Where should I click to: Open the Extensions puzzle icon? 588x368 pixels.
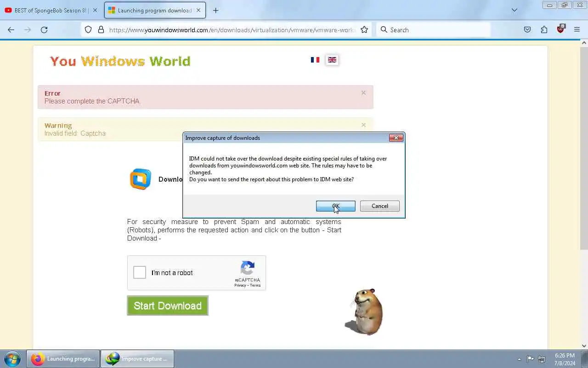coord(544,29)
